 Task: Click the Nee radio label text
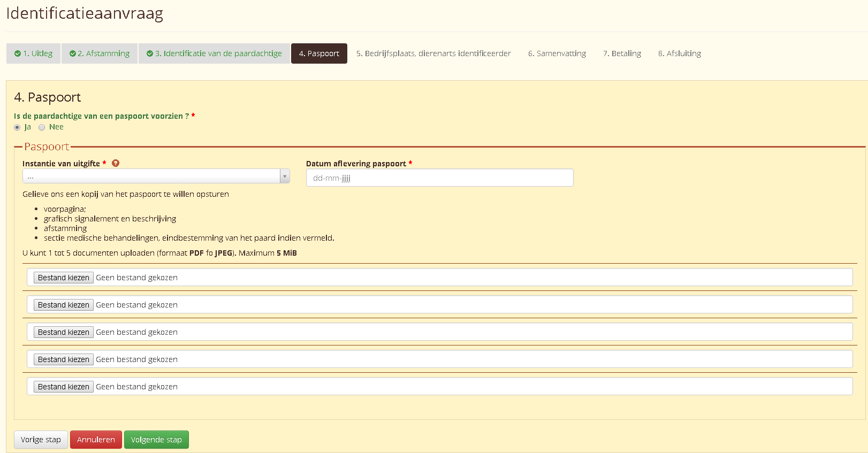pos(56,127)
